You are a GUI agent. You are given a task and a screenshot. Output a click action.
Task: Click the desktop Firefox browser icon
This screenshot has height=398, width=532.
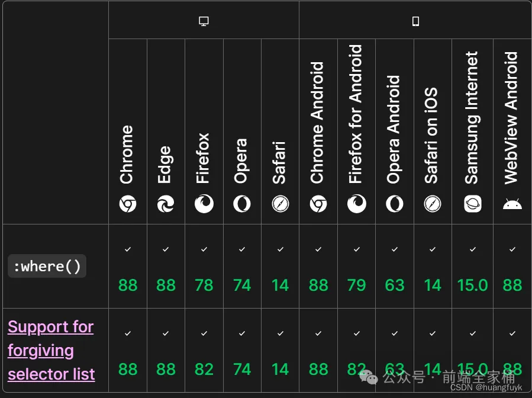[x=204, y=204]
